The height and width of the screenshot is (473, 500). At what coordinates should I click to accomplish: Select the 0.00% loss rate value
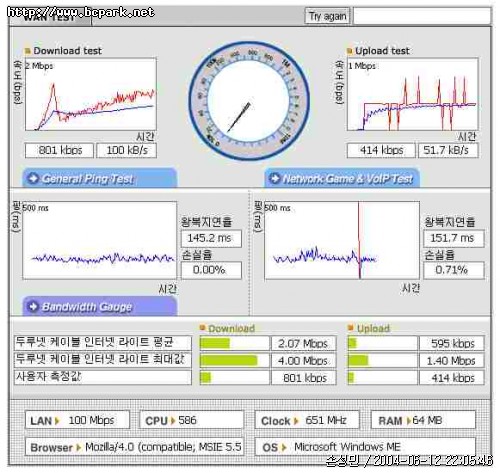tap(211, 270)
